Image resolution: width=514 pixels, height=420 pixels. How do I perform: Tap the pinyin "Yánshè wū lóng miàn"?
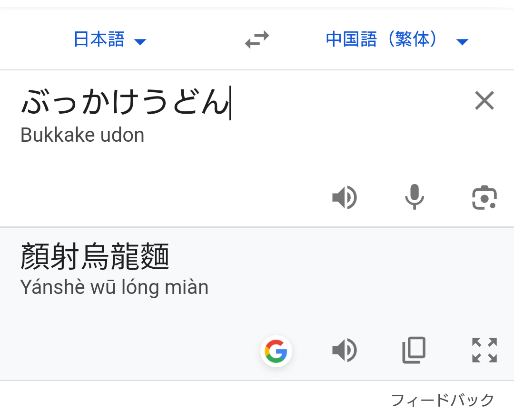click(x=114, y=287)
